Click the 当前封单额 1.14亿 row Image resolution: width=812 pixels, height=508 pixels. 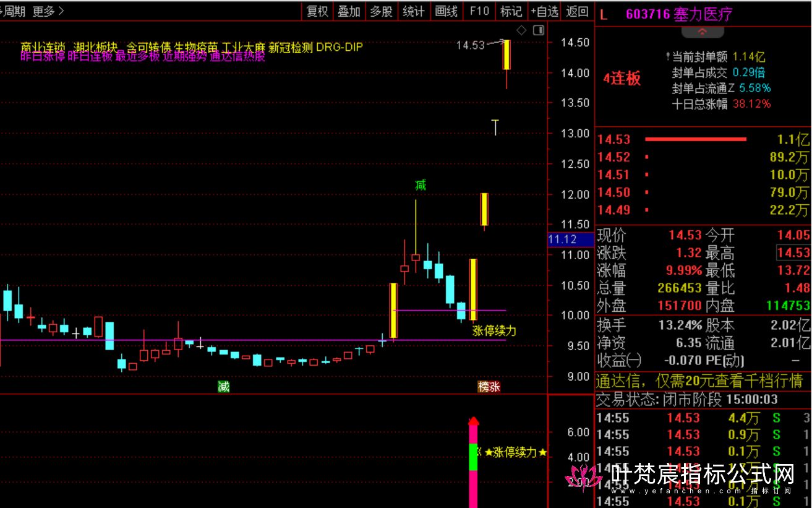[716, 57]
